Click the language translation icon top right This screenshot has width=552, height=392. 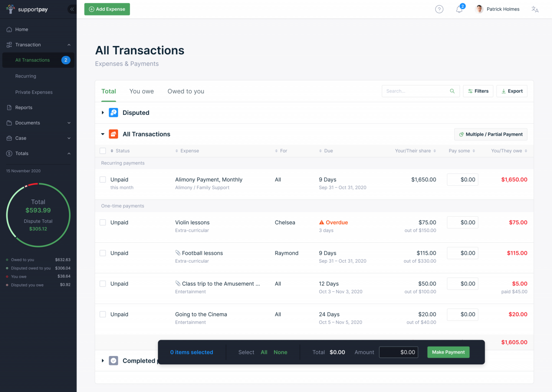[535, 9]
